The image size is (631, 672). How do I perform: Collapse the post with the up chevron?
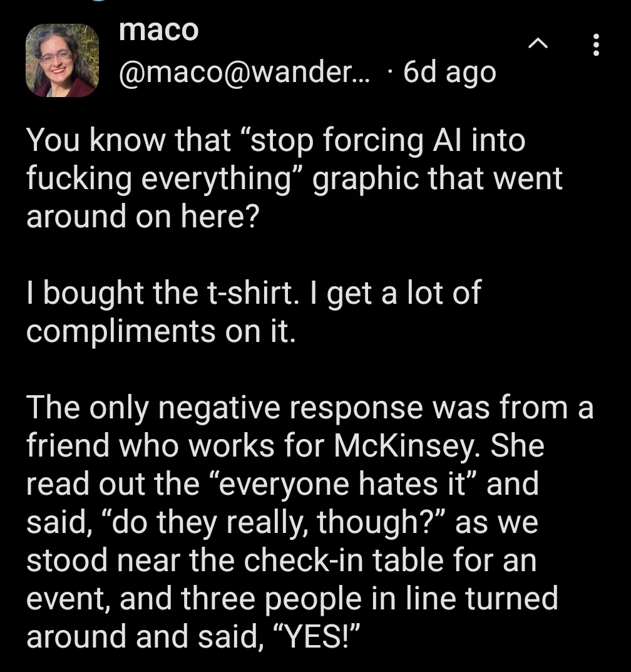[536, 45]
